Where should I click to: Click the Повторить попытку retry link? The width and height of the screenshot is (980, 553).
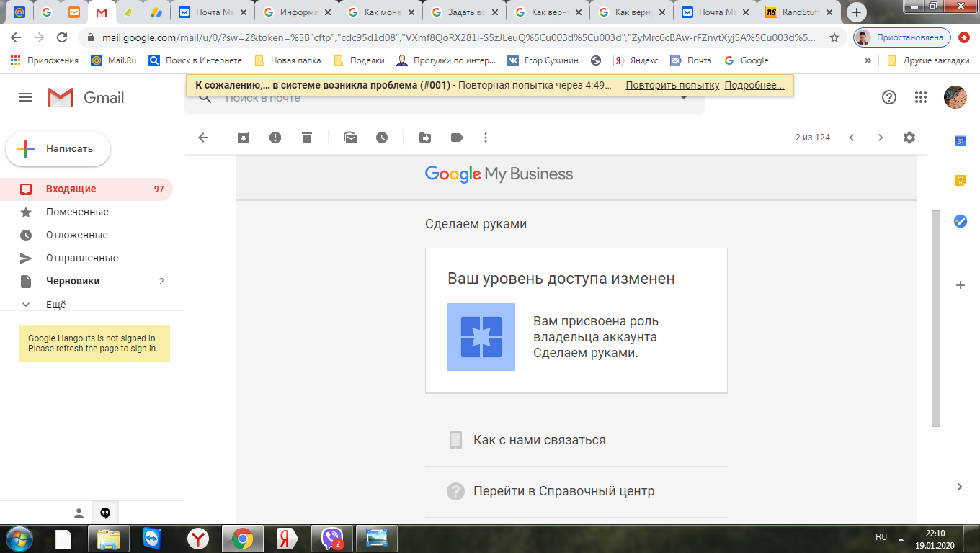672,85
